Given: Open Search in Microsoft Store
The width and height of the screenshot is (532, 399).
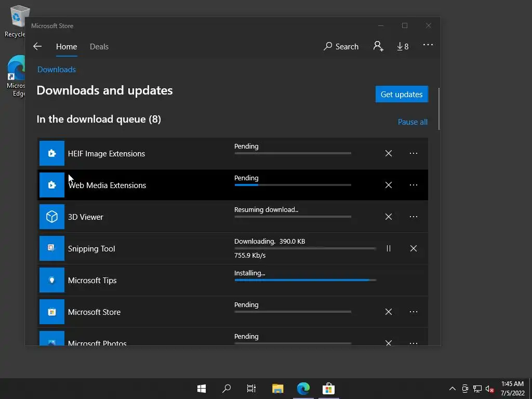Looking at the screenshot, I should [x=341, y=46].
